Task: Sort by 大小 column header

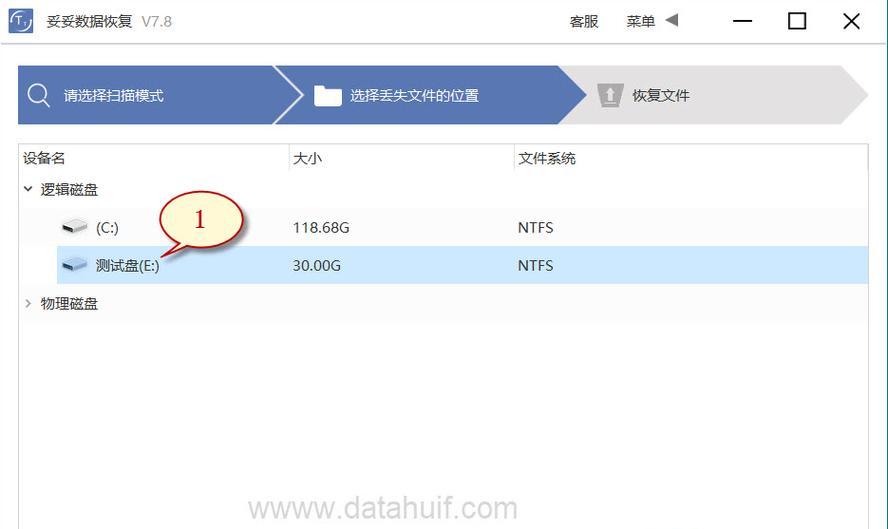Action: click(x=308, y=158)
